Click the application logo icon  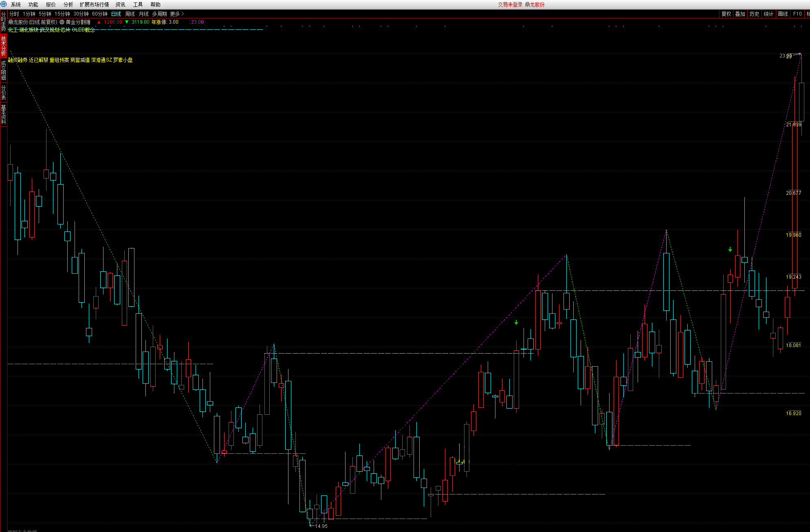(4, 4)
